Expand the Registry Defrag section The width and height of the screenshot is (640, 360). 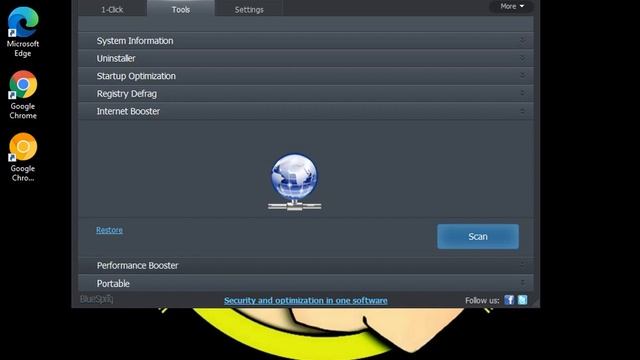pos(306,93)
